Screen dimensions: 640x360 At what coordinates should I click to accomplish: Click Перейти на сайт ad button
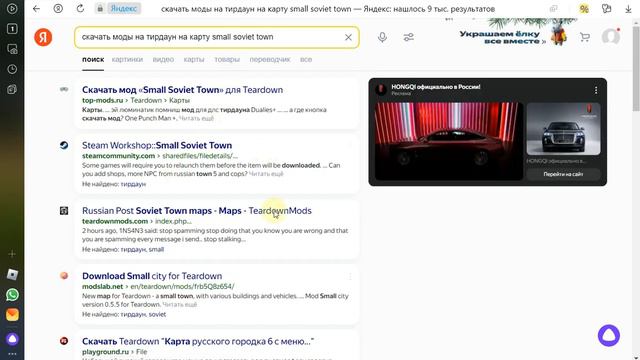point(563,174)
